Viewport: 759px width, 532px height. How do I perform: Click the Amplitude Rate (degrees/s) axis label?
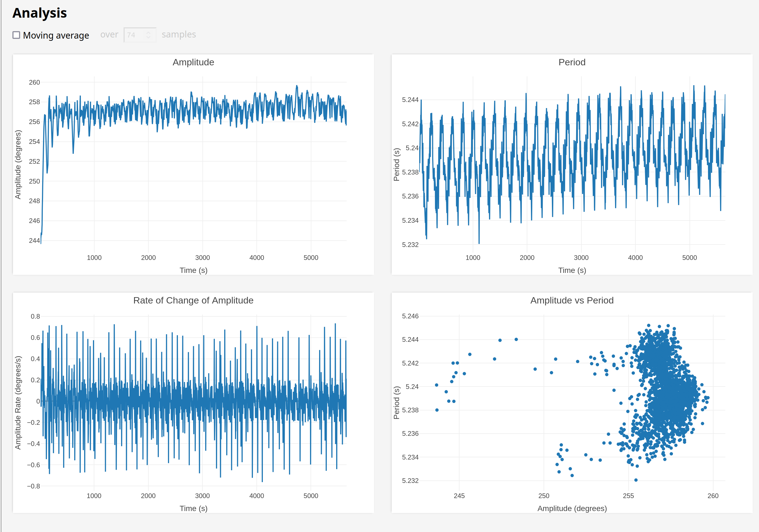18,402
